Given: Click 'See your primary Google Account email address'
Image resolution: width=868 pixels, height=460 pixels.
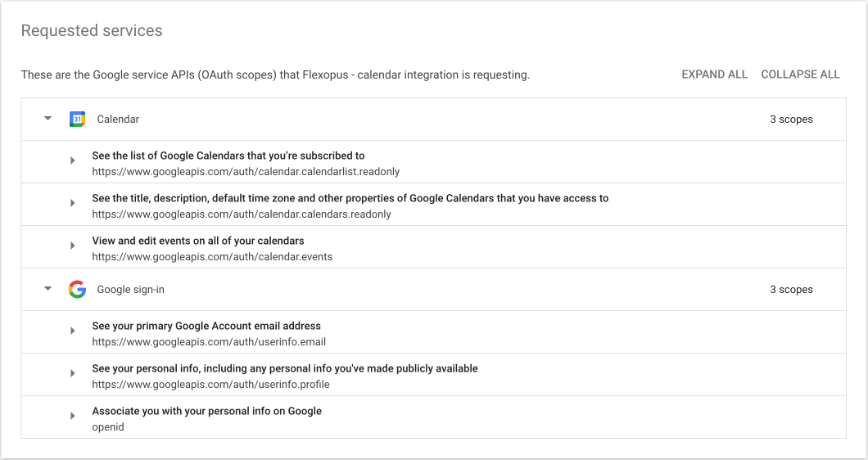Looking at the screenshot, I should [206, 326].
